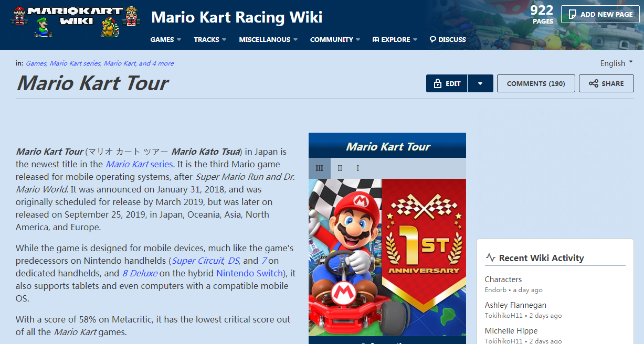Click the Edit button

pos(447,83)
